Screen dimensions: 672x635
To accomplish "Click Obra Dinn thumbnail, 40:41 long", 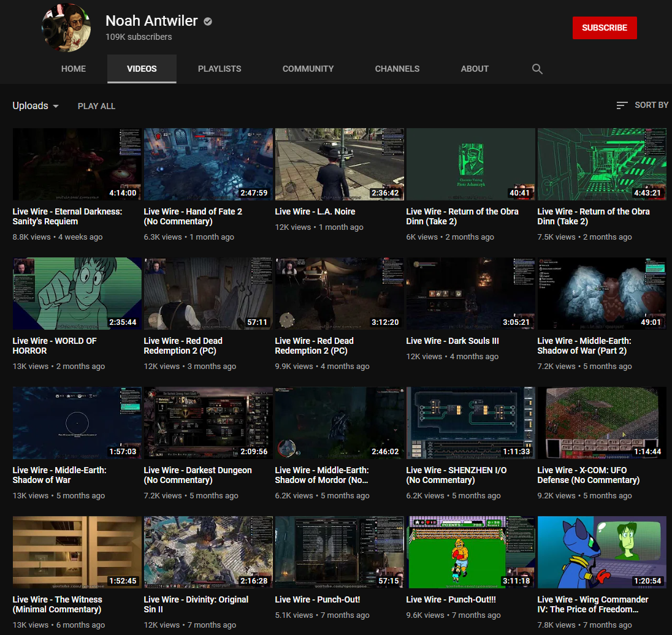I will (470, 164).
